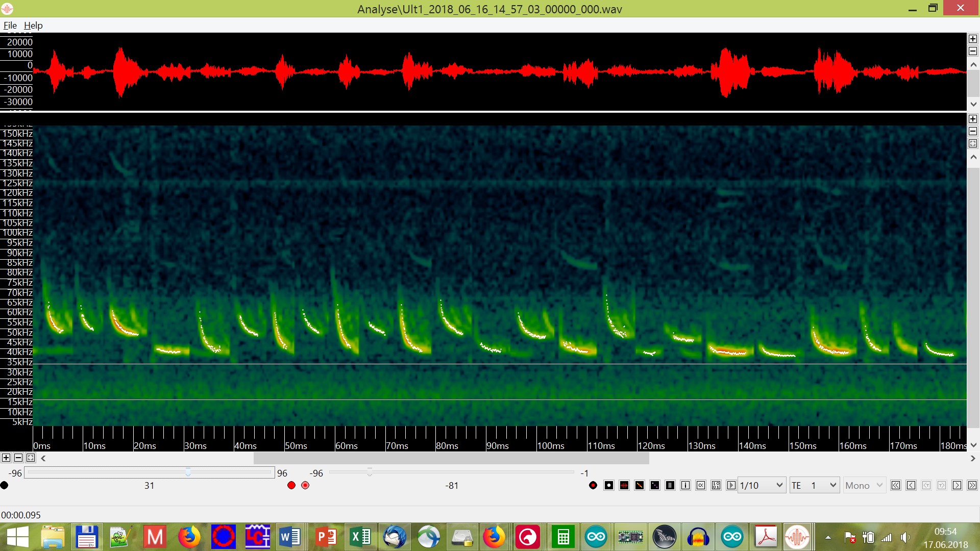Click the fit-view dashed square icon bottom left
This screenshot has width=980, height=551.
pos(31,458)
